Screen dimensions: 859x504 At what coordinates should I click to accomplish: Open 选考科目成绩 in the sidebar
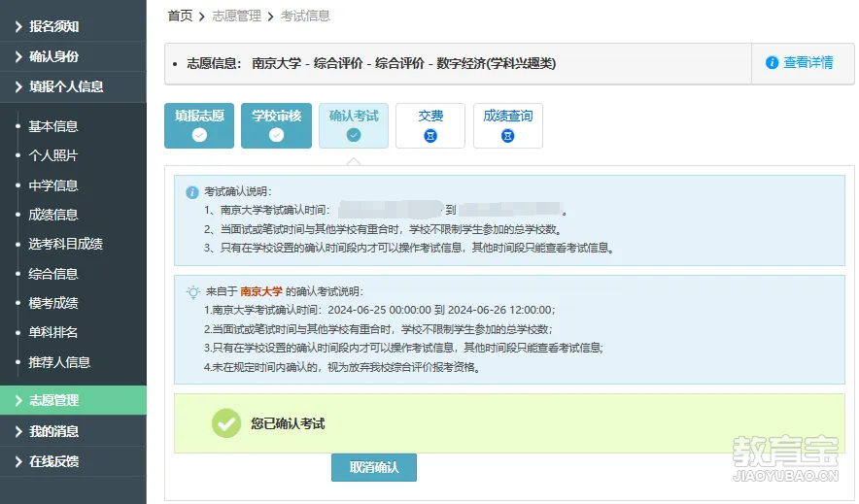click(65, 244)
